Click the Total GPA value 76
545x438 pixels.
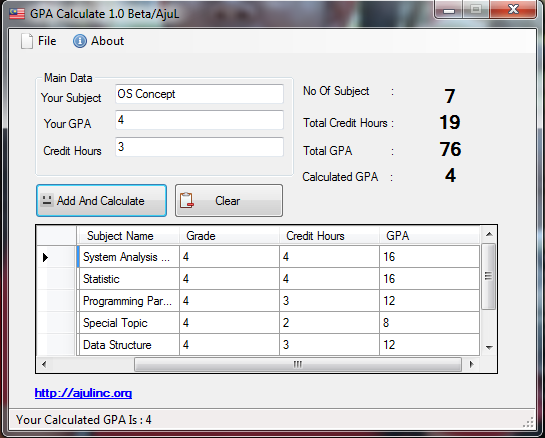(450, 149)
